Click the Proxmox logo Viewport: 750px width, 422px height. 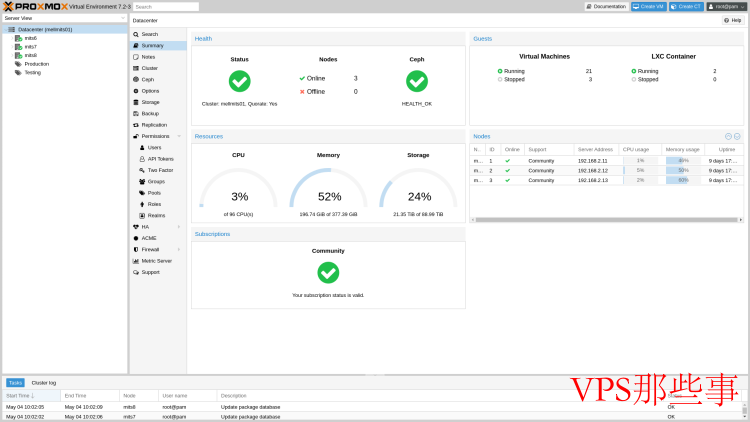[35, 7]
